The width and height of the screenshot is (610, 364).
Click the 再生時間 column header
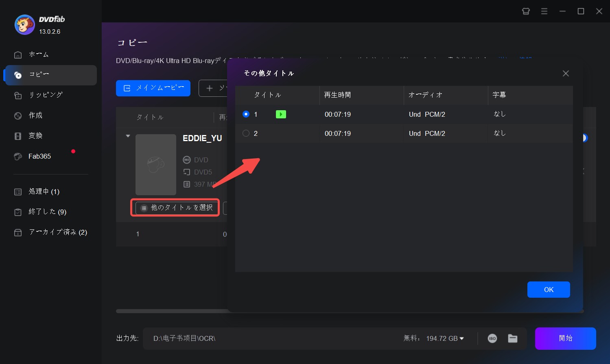pos(337,95)
